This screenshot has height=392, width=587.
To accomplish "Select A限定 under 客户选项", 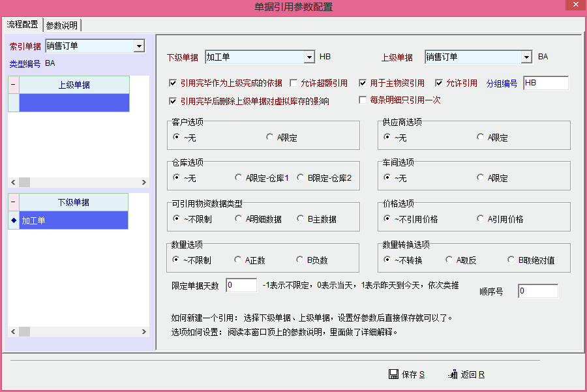I will tap(271, 137).
